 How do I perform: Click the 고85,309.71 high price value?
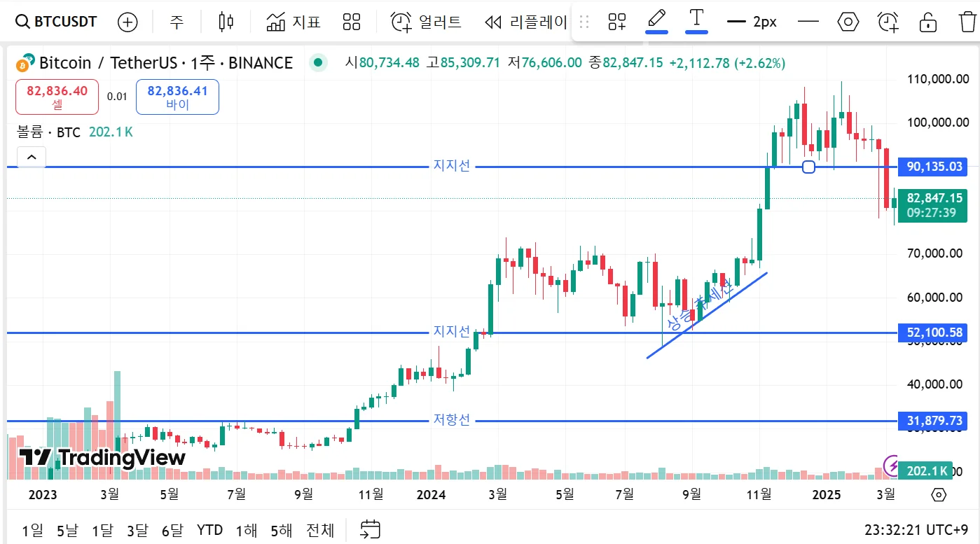click(463, 63)
